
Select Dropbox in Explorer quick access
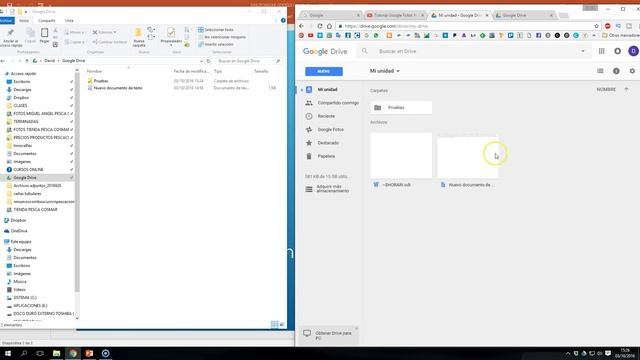(21, 98)
